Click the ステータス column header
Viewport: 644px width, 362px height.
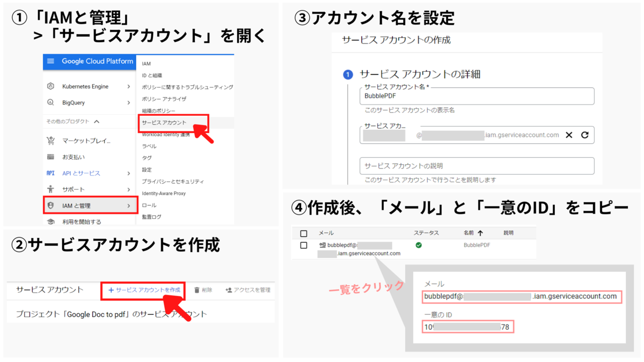pos(426,233)
